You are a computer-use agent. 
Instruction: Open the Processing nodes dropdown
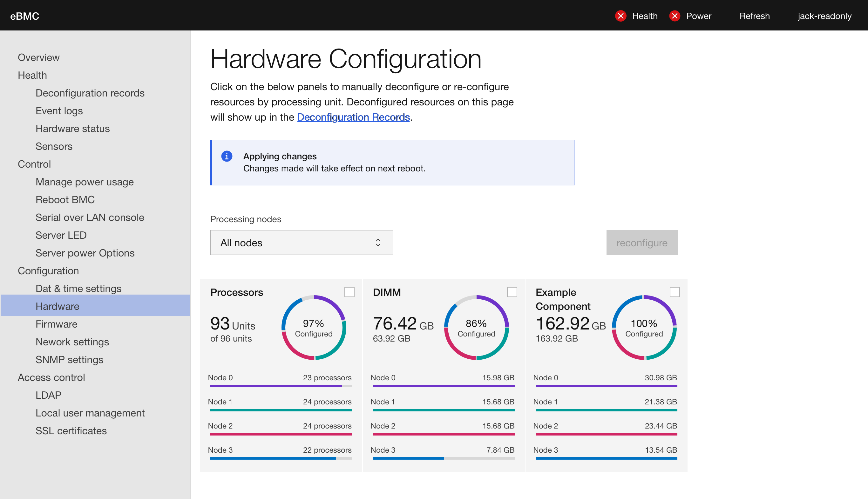pyautogui.click(x=302, y=243)
